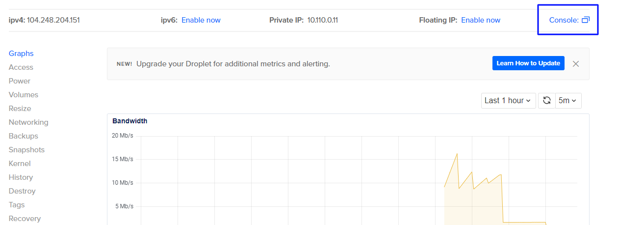
Task: Open Volumes in the sidebar
Action: coord(24,95)
